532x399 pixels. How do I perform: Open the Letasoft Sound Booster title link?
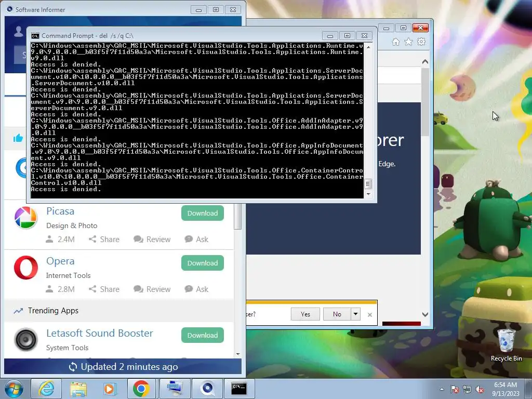[x=99, y=333]
